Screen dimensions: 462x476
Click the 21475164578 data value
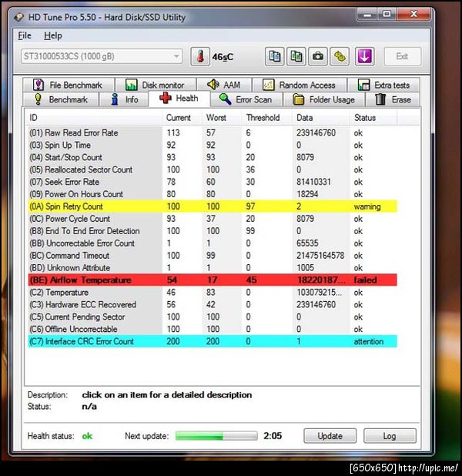point(320,256)
